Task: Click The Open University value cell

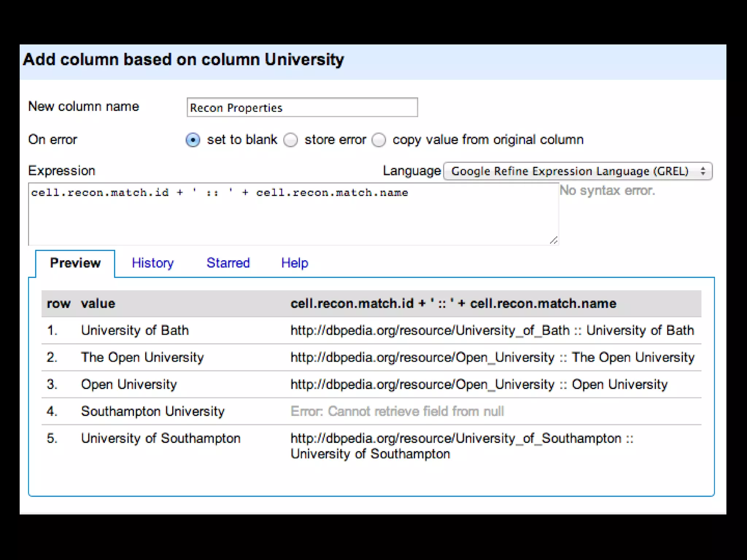Action: coord(142,357)
